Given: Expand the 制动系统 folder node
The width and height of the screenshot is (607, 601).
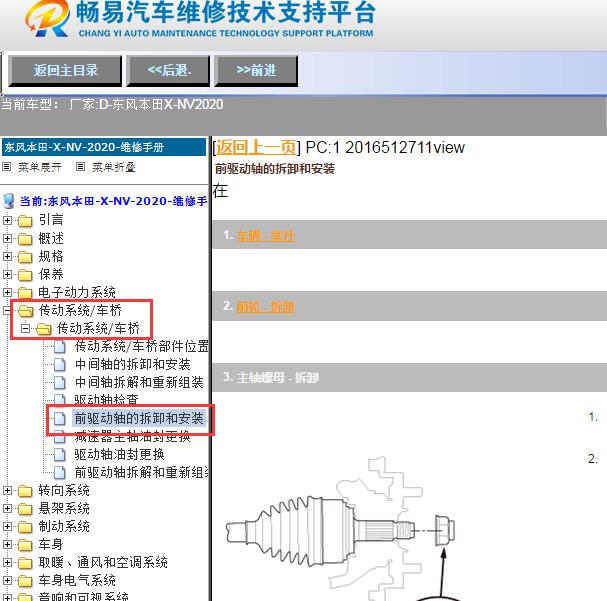Looking at the screenshot, I should click(x=7, y=526).
